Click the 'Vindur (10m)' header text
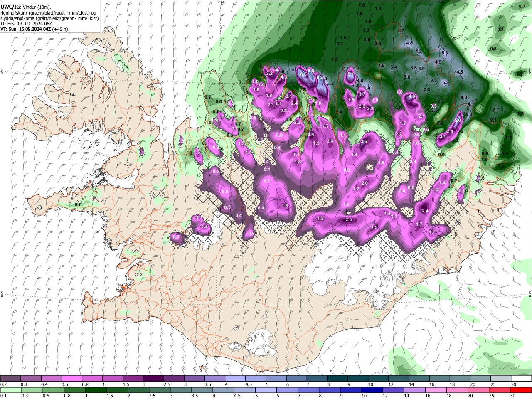The height and width of the screenshot is (399, 532). pyautogui.click(x=36, y=7)
